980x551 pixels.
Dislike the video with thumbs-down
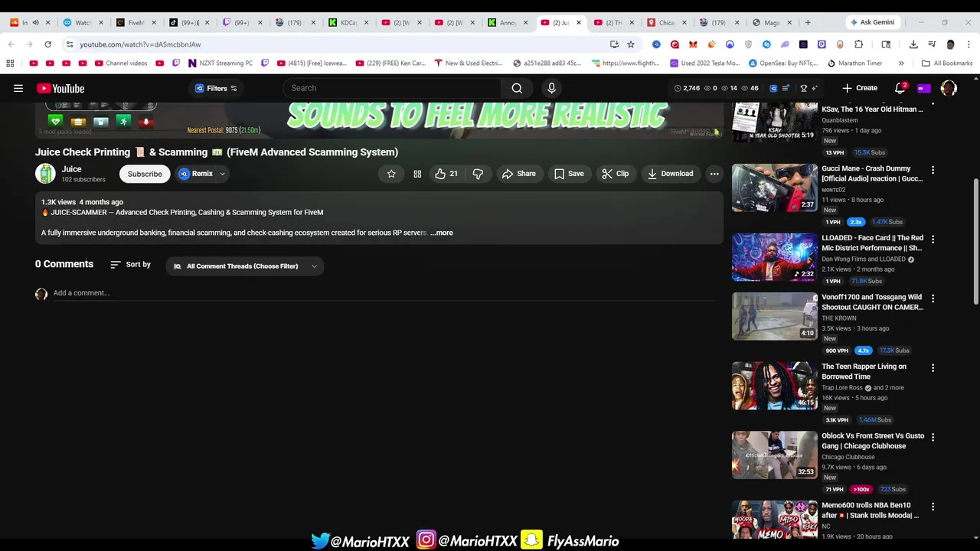[478, 174]
